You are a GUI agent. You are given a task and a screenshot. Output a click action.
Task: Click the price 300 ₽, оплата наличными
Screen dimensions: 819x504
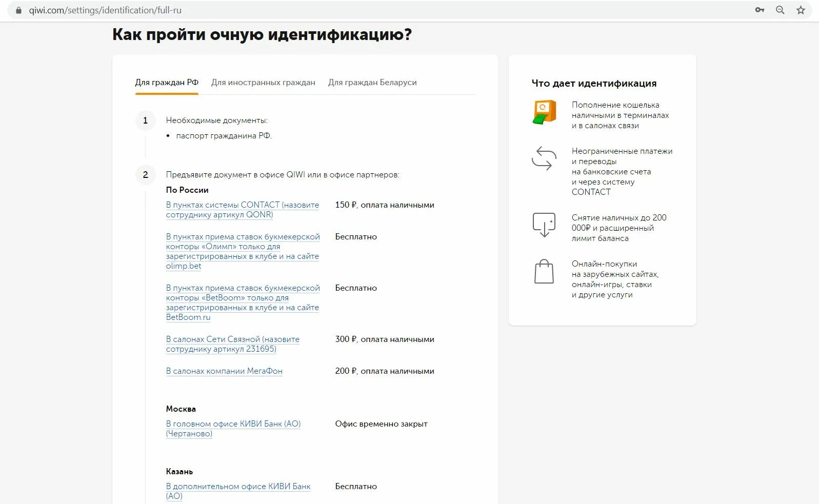(x=385, y=339)
